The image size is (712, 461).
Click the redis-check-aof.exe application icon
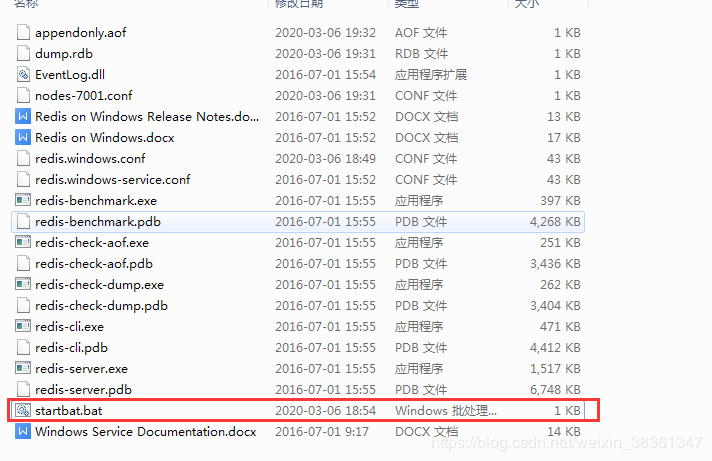point(23,242)
